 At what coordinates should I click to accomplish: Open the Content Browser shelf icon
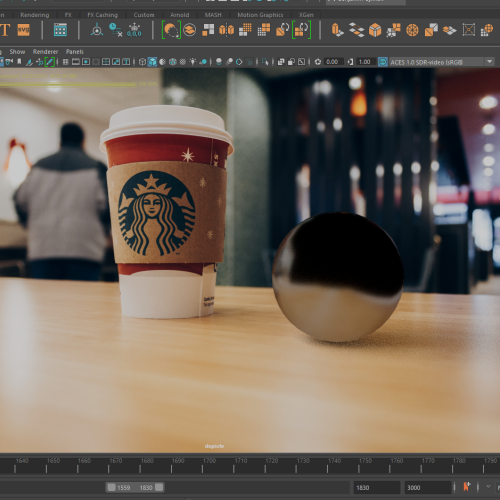(x=60, y=30)
